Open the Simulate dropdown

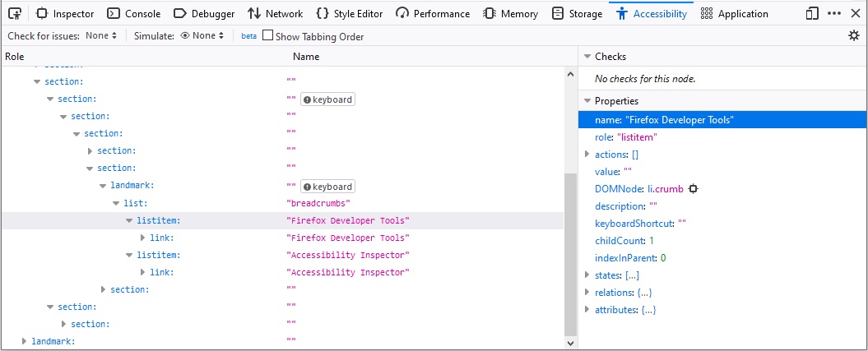pyautogui.click(x=202, y=36)
